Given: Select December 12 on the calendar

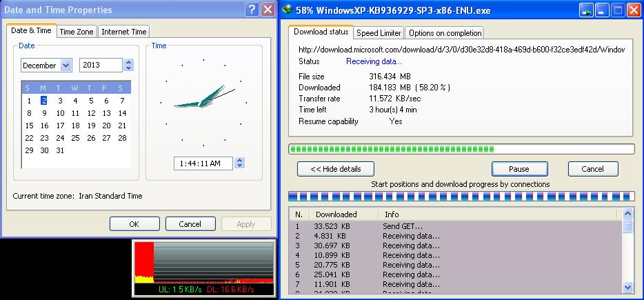Looking at the screenshot, I should [x=91, y=113].
